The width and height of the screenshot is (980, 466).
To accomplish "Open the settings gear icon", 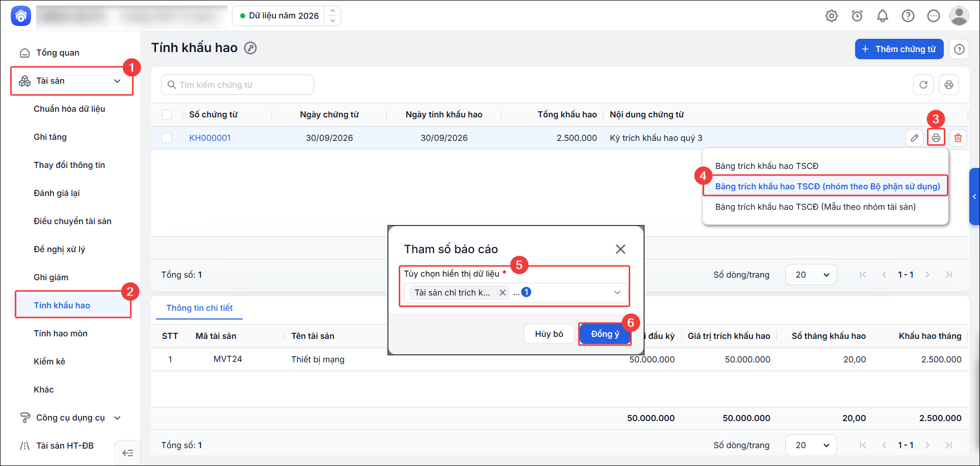I will click(832, 16).
